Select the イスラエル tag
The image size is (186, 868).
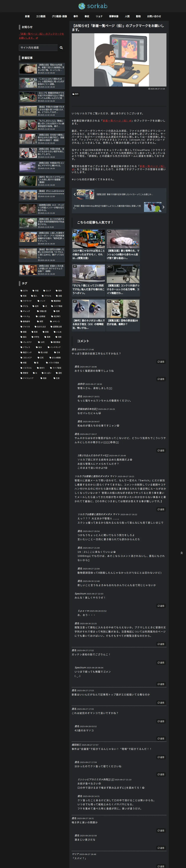pos(26,368)
